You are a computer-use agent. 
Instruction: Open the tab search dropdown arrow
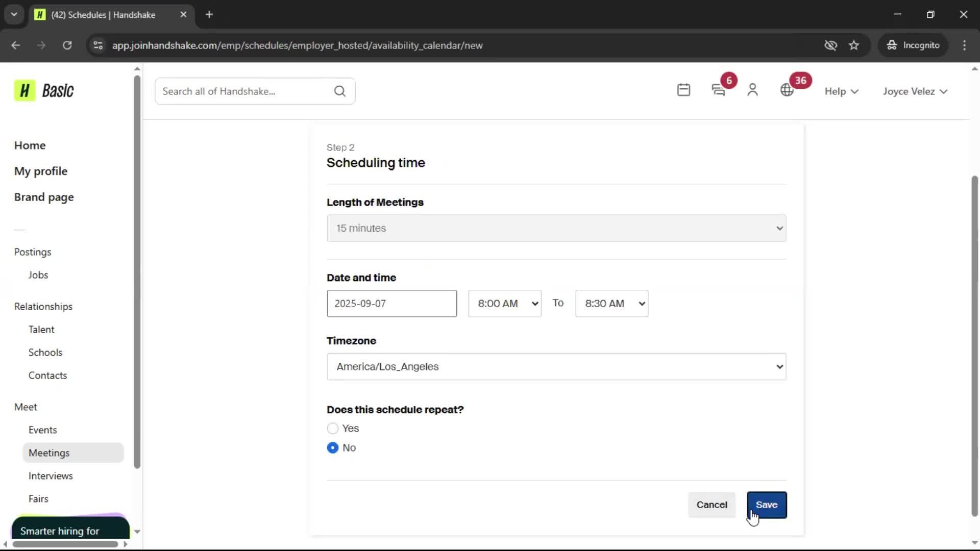coord(14,15)
